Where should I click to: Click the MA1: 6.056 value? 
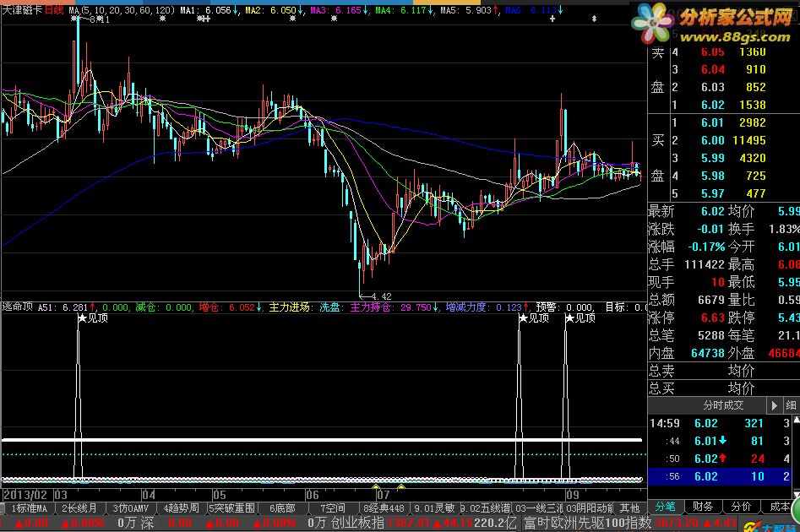coord(208,10)
